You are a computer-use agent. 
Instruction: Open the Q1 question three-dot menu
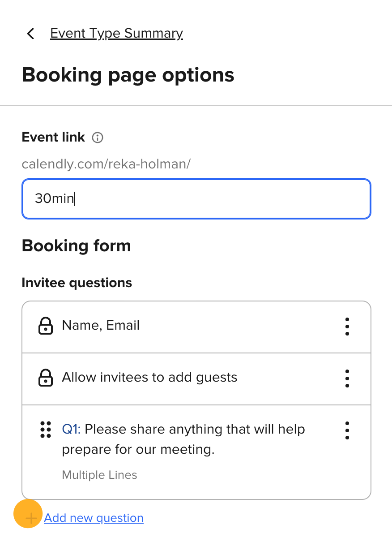[347, 430]
